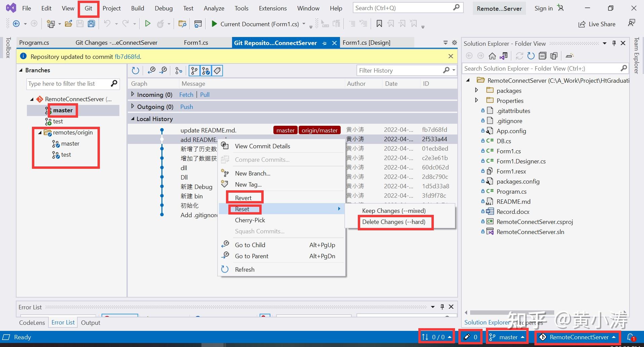Collapse the RemoteConnectServer repository node
This screenshot has width=644, height=347.
click(x=32, y=99)
